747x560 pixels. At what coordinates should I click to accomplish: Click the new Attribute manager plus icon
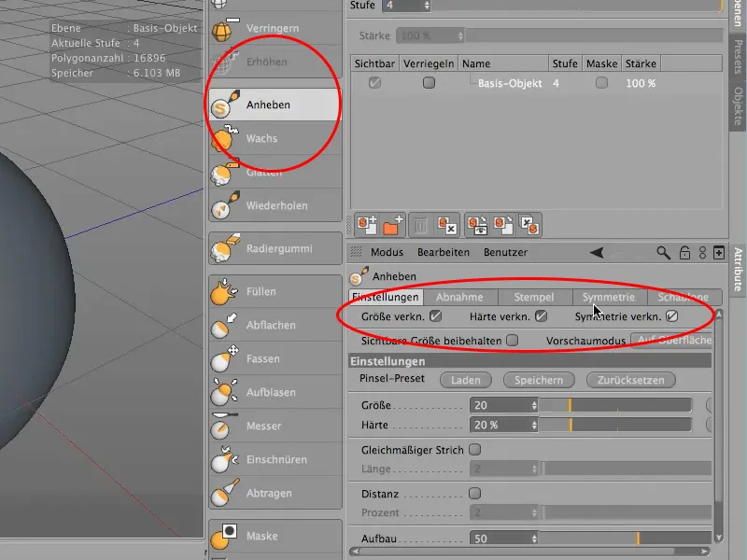tap(719, 252)
